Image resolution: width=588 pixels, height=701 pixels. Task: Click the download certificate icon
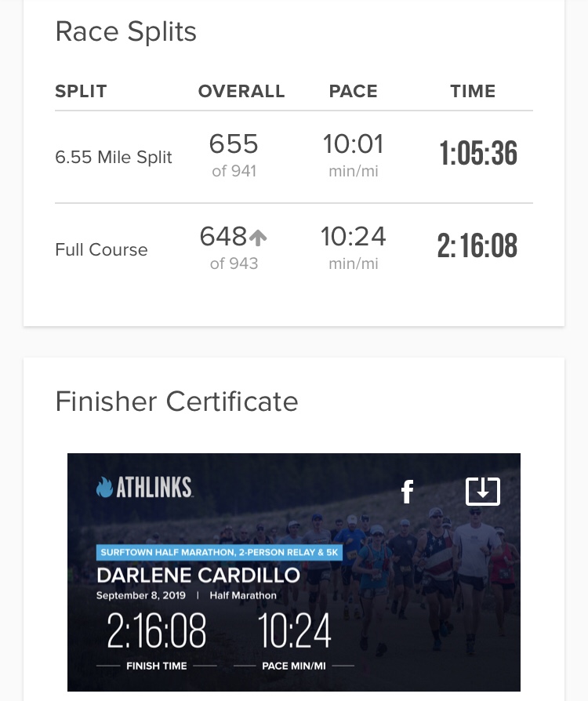[483, 491]
